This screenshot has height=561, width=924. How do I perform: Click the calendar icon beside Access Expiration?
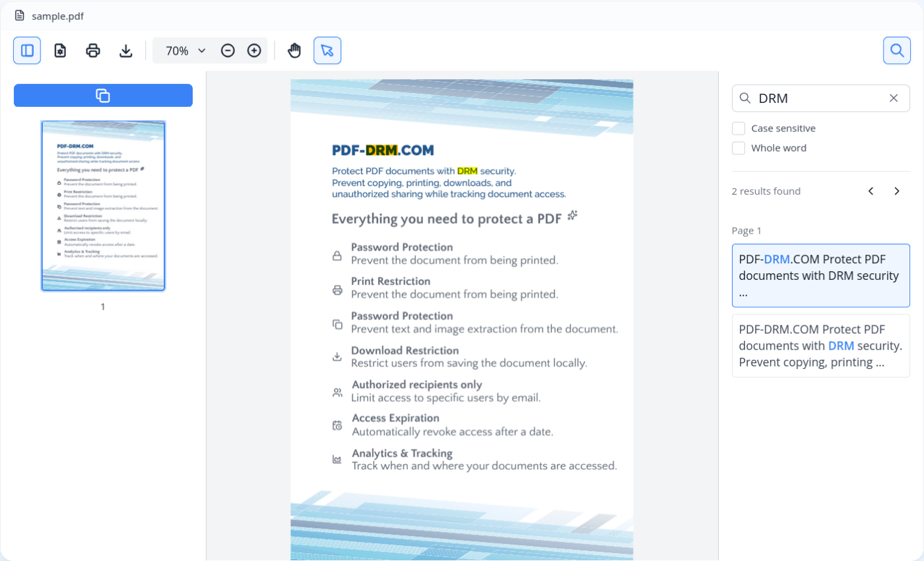pyautogui.click(x=337, y=426)
